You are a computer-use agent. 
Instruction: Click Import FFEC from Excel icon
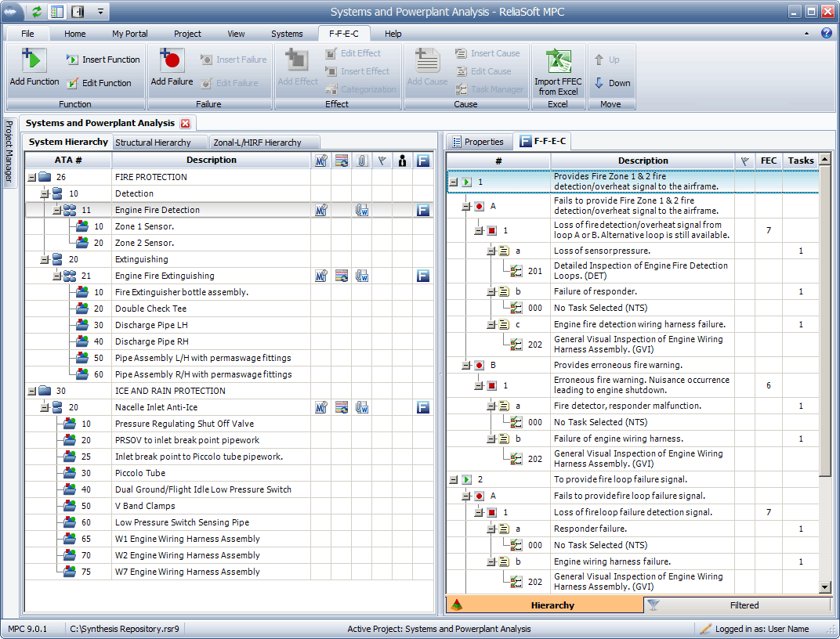558,60
